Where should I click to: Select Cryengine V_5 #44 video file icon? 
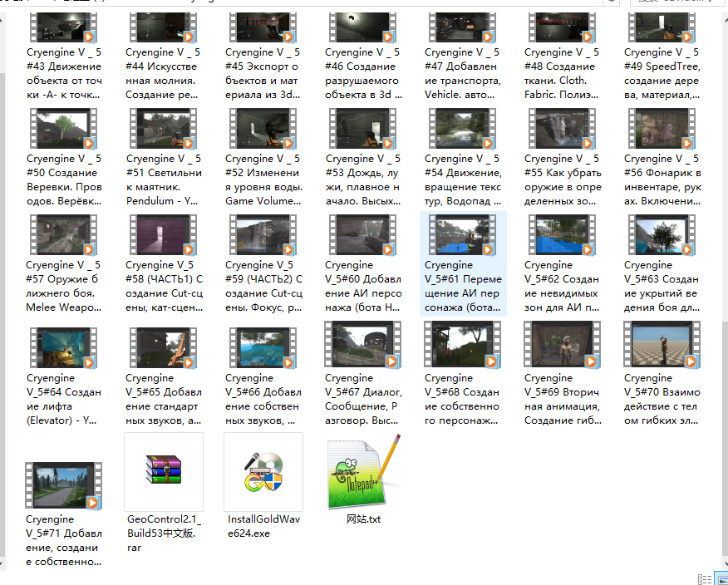(x=164, y=27)
